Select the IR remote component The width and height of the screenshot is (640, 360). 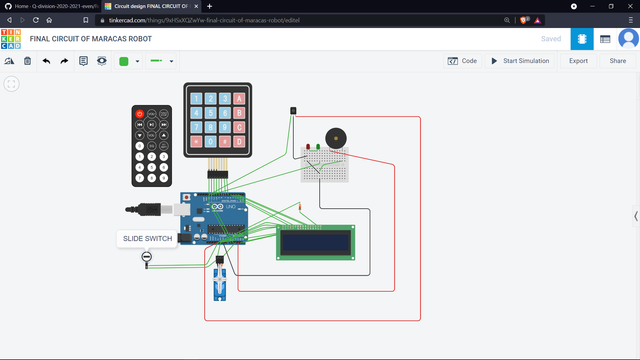[151, 146]
